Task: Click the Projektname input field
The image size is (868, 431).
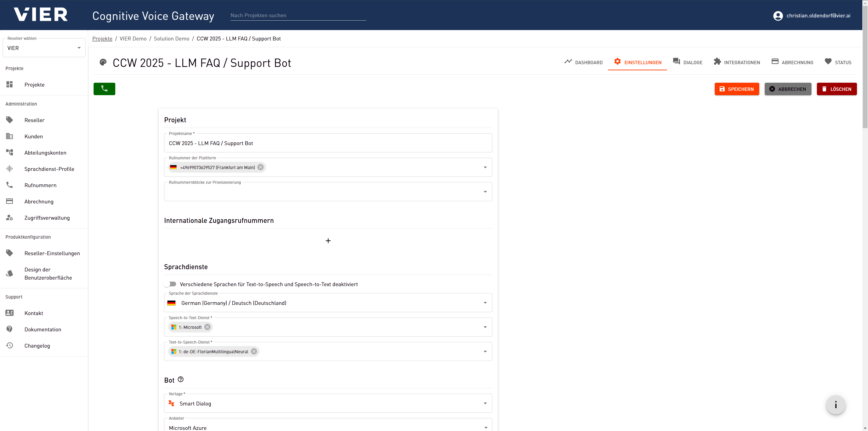Action: click(328, 143)
